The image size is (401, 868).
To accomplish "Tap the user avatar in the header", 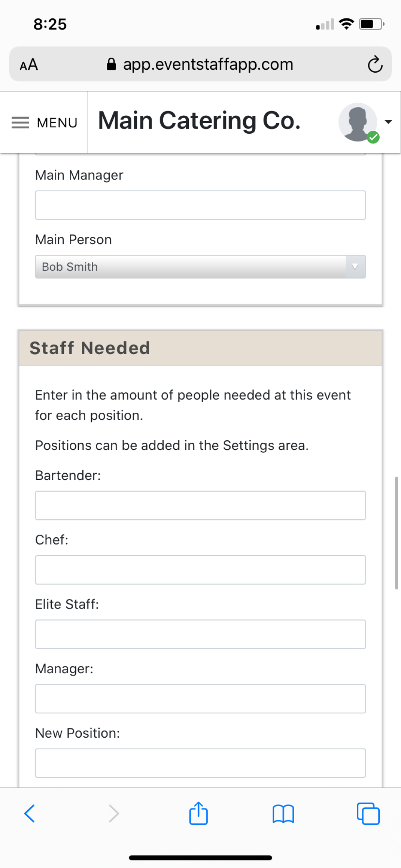I will pos(358,122).
